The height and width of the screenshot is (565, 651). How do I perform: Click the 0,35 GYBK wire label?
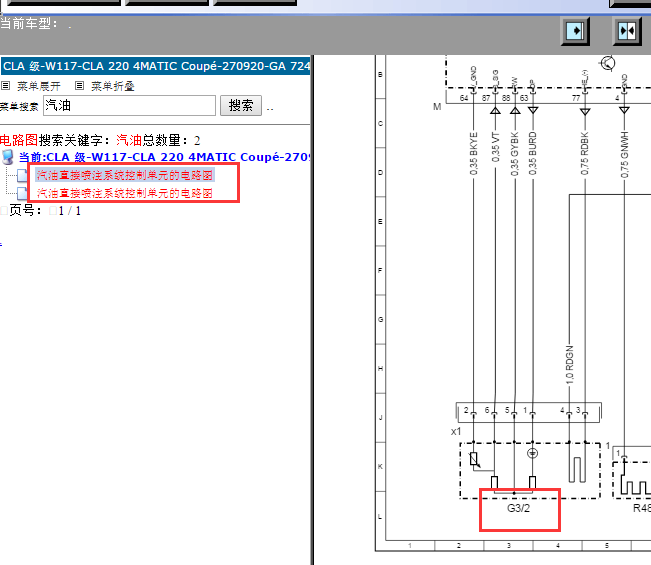pyautogui.click(x=515, y=154)
